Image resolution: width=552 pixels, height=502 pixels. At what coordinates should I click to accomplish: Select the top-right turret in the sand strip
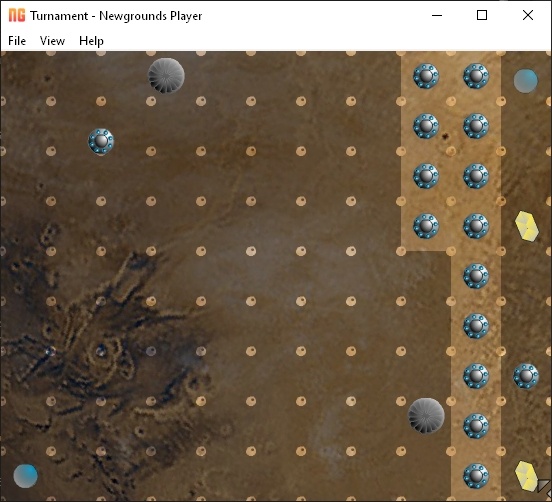click(476, 76)
